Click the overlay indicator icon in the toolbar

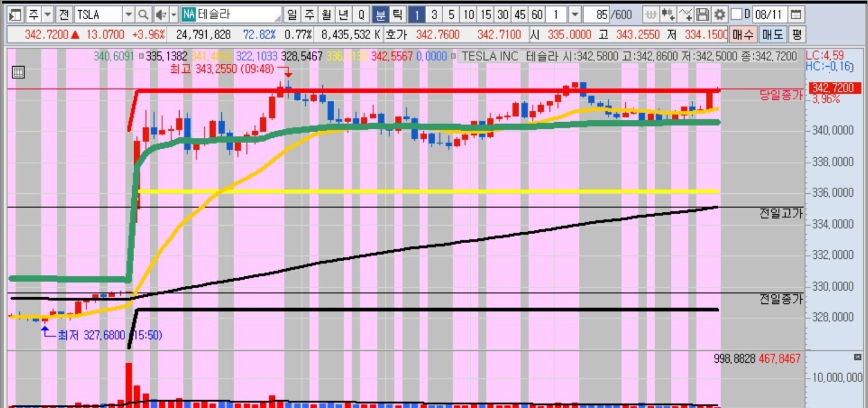651,14
